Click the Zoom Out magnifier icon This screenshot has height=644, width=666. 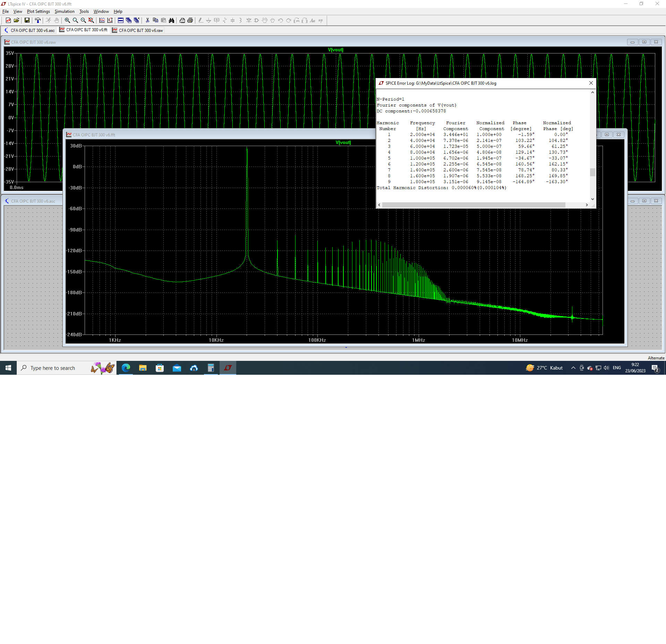pyautogui.click(x=83, y=20)
